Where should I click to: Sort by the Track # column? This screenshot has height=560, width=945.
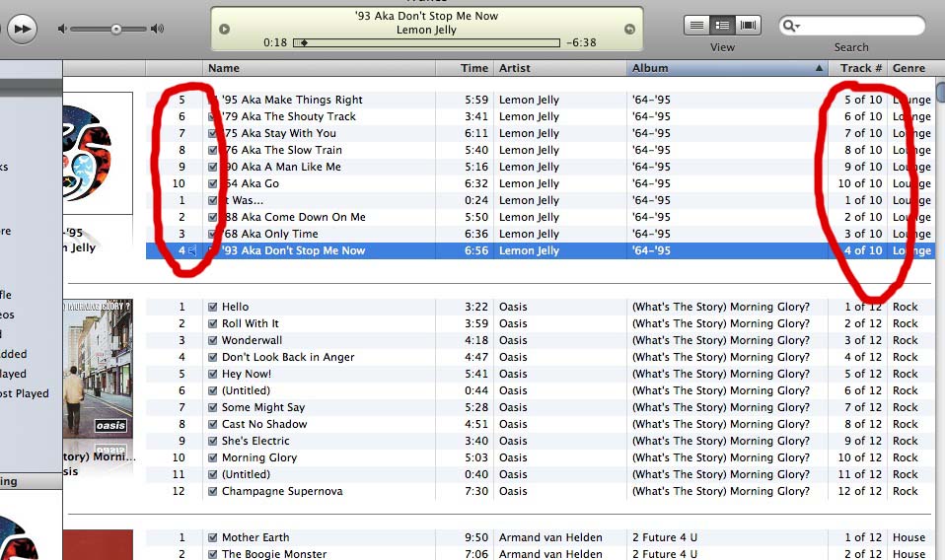[x=859, y=68]
